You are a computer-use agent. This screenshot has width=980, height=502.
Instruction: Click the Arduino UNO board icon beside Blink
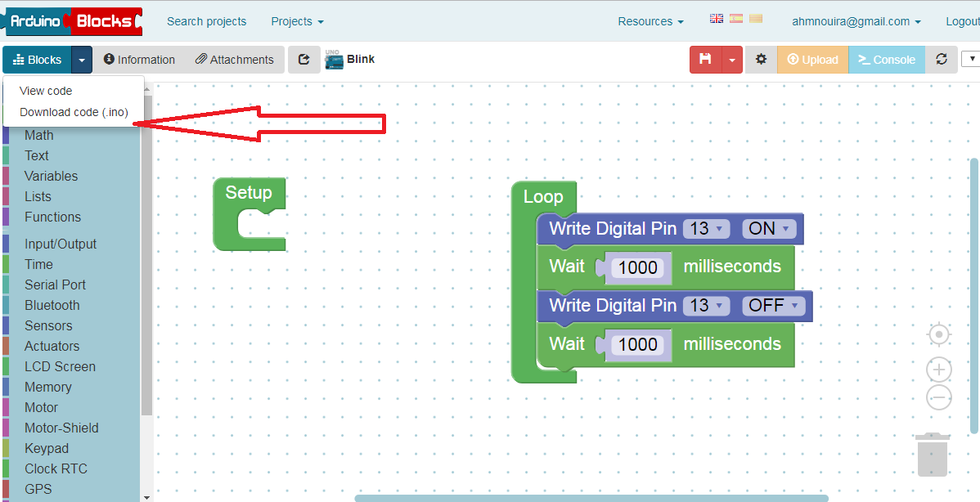click(x=333, y=57)
